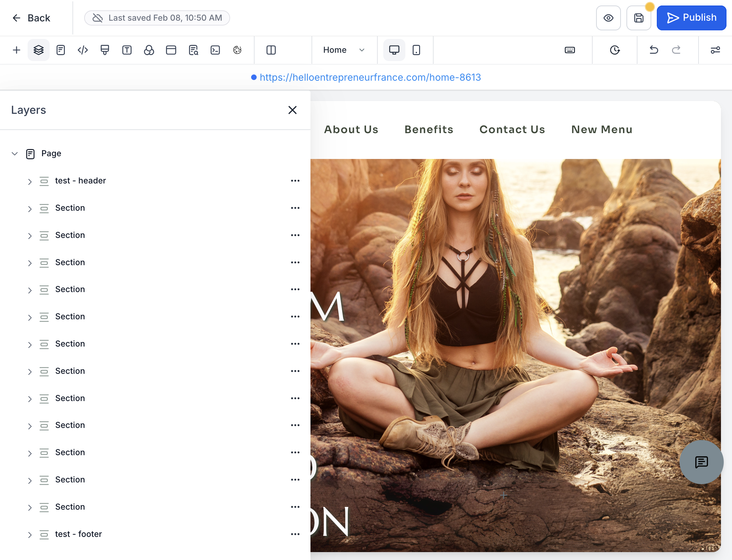The height and width of the screenshot is (560, 732).
Task: Toggle the preview eye button
Action: 609,18
